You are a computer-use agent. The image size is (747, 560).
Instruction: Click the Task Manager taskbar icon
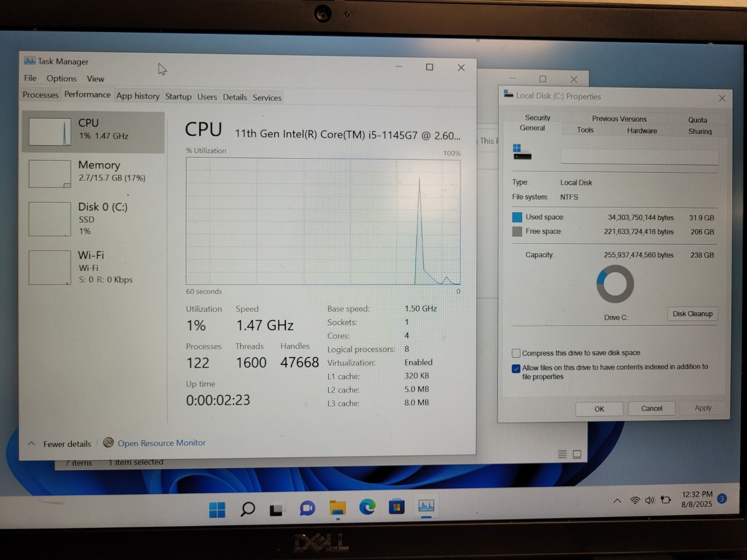[426, 506]
